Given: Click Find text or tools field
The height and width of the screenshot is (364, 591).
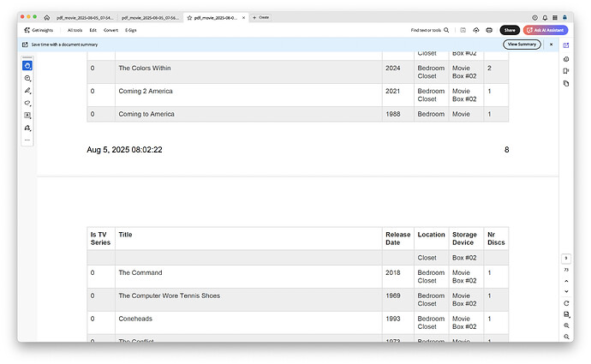Looking at the screenshot, I should pyautogui.click(x=430, y=30).
